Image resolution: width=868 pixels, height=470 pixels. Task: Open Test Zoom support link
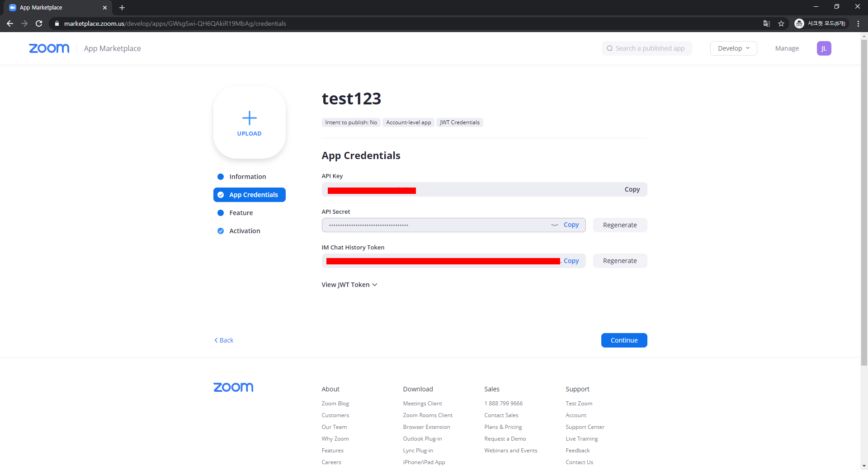579,404
